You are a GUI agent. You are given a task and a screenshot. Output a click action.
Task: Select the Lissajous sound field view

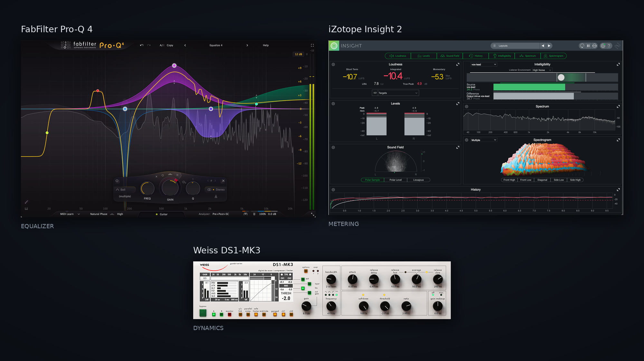coord(418,180)
